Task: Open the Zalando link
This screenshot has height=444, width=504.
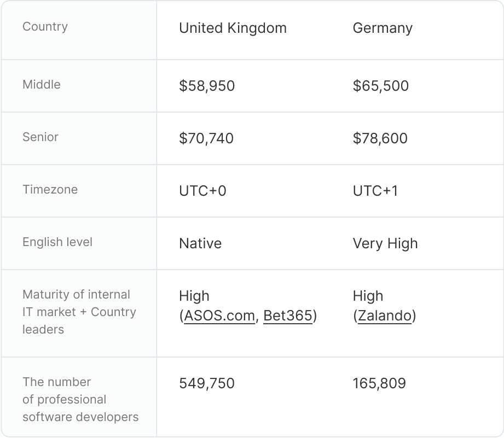Action: (384, 316)
